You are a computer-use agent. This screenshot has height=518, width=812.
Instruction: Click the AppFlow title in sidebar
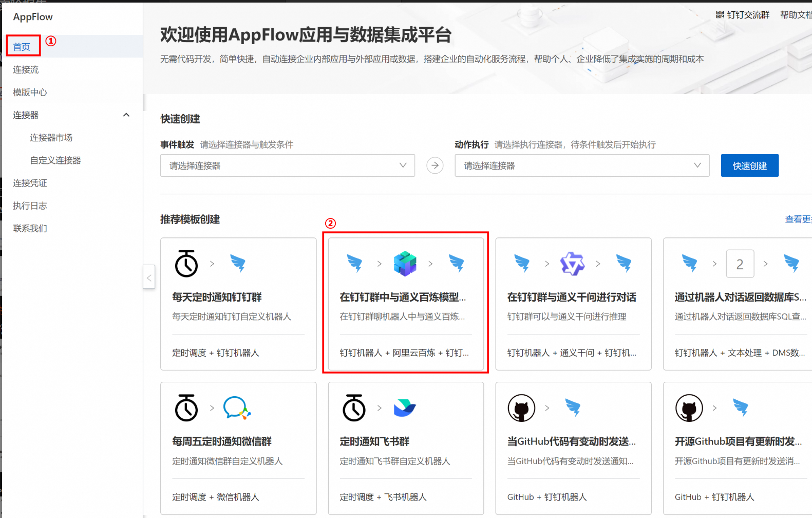tap(33, 16)
